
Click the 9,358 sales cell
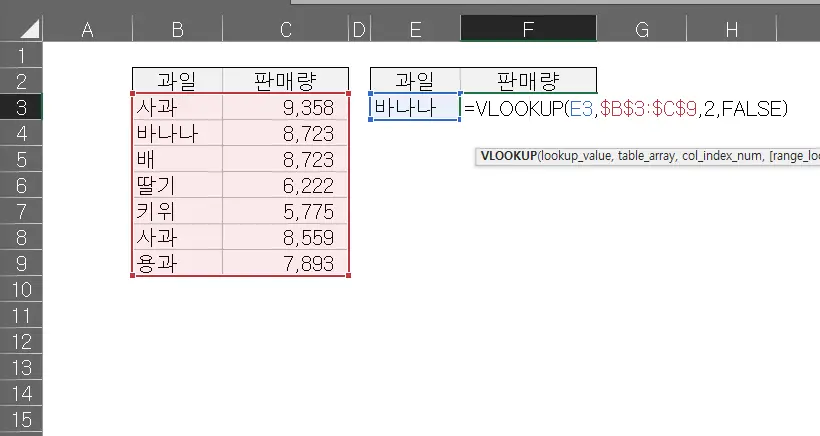(286, 107)
